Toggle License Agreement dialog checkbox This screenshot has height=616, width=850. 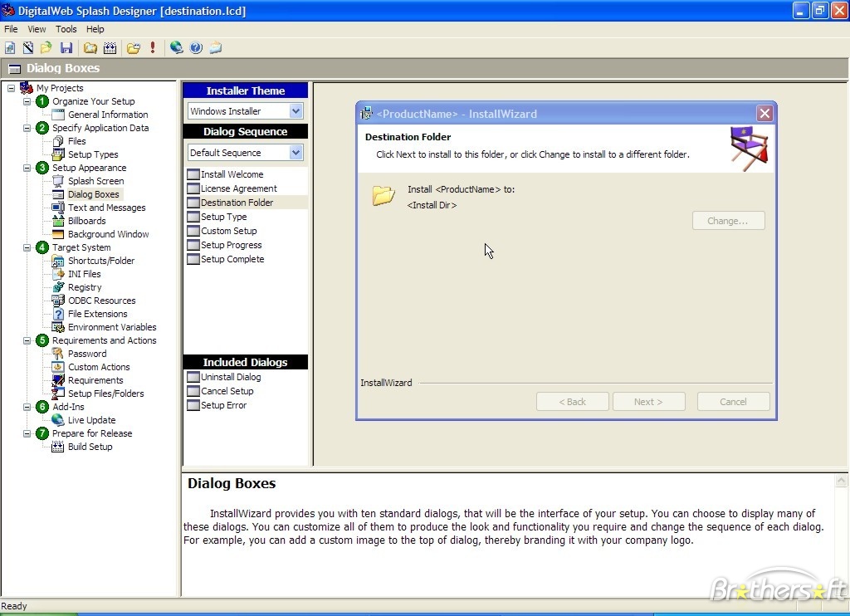pos(193,188)
